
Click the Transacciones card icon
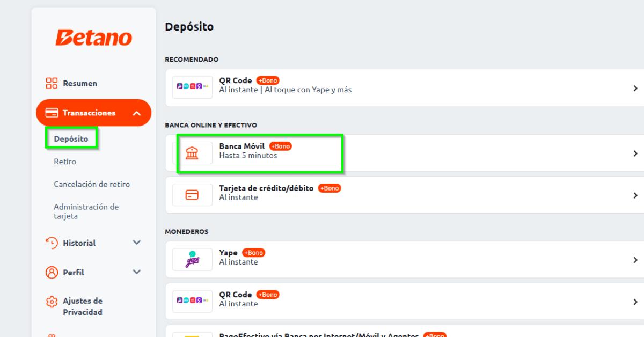tap(52, 113)
